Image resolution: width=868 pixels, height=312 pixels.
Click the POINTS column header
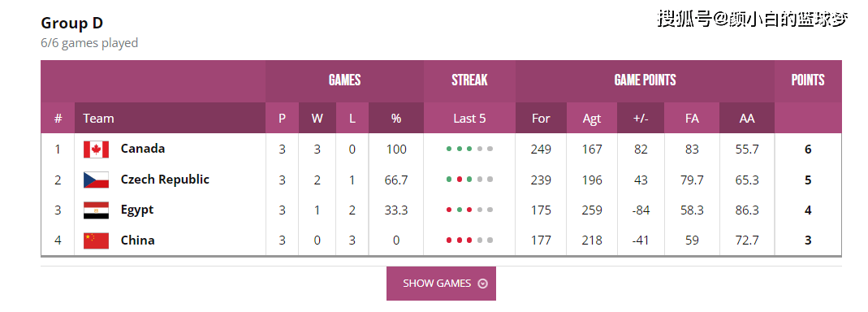808,80
